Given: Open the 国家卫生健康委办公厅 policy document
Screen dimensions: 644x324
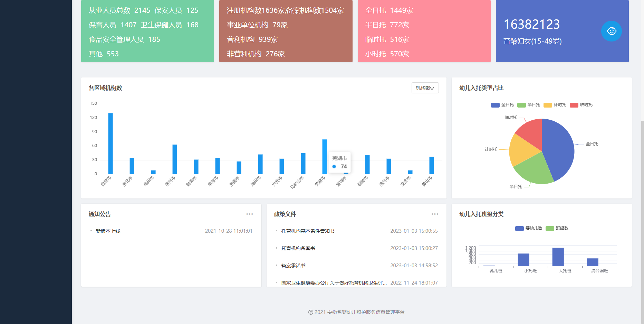Looking at the screenshot, I should coord(334,283).
